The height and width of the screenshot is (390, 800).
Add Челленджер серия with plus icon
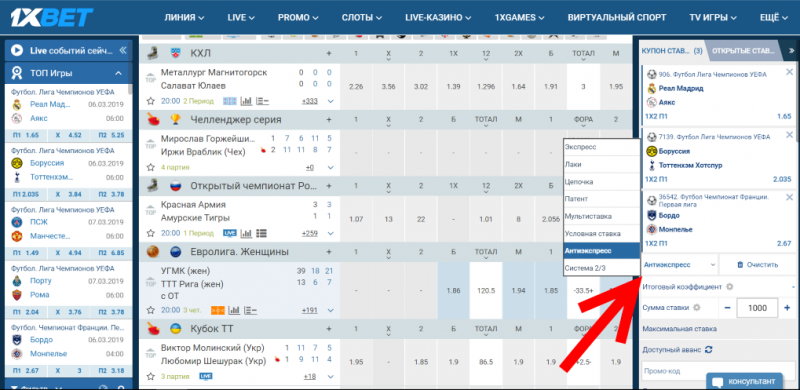329,119
